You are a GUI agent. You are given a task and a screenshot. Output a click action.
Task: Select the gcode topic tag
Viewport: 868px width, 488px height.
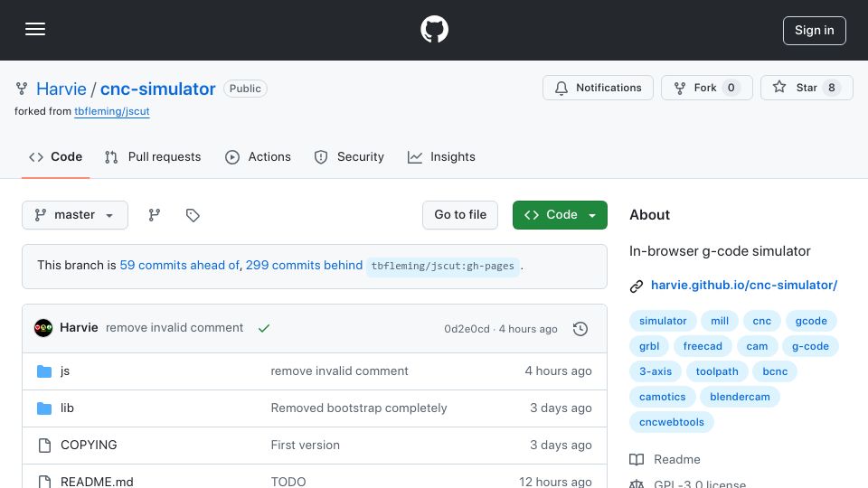click(811, 321)
